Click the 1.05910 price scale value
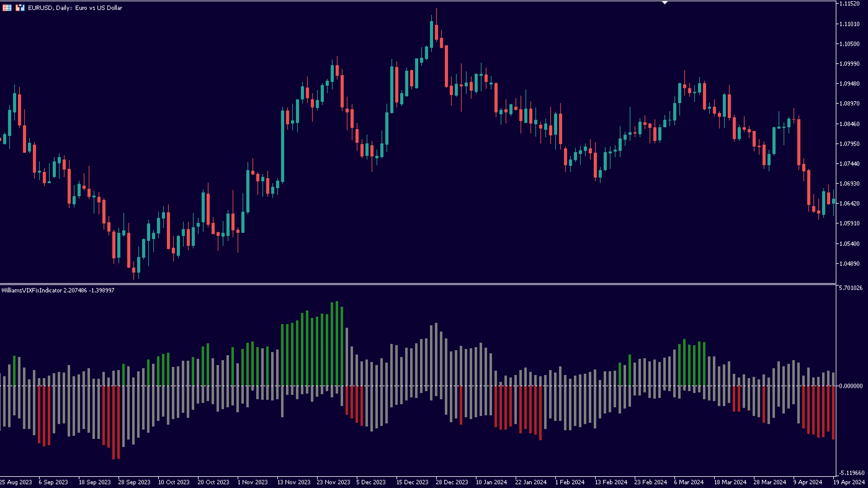The width and height of the screenshot is (868, 488). tap(848, 223)
